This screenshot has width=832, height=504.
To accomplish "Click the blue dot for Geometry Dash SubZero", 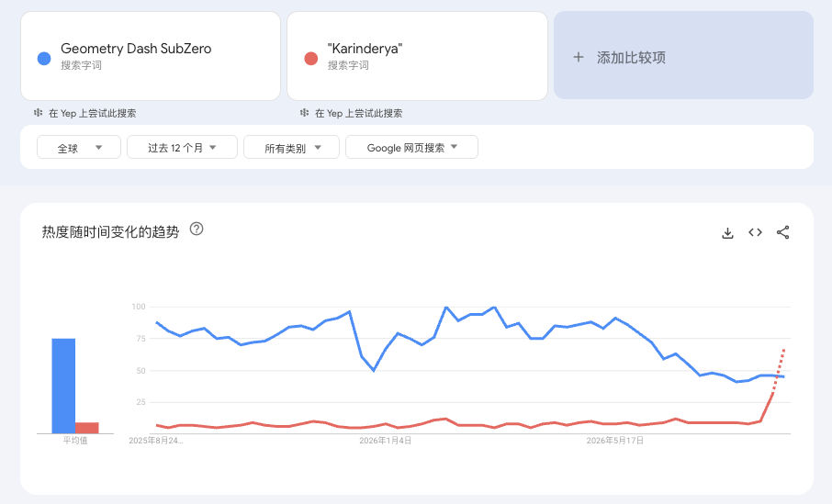I will 44,59.
